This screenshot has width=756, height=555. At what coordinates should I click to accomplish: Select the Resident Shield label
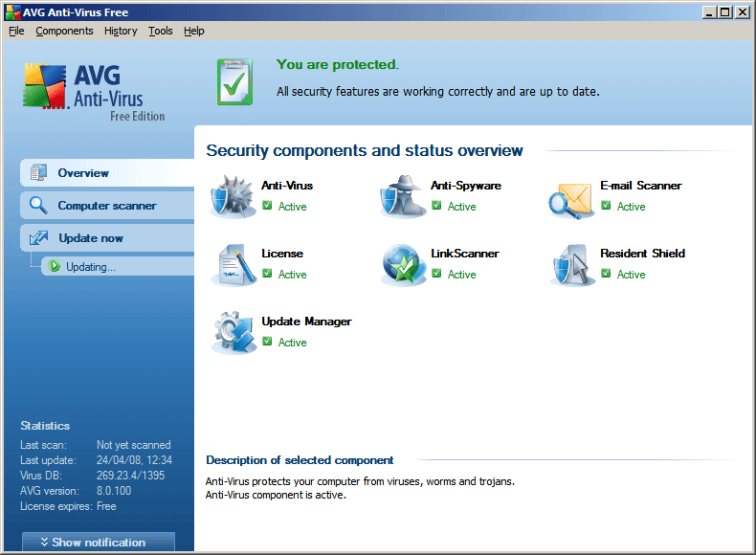[x=642, y=254]
